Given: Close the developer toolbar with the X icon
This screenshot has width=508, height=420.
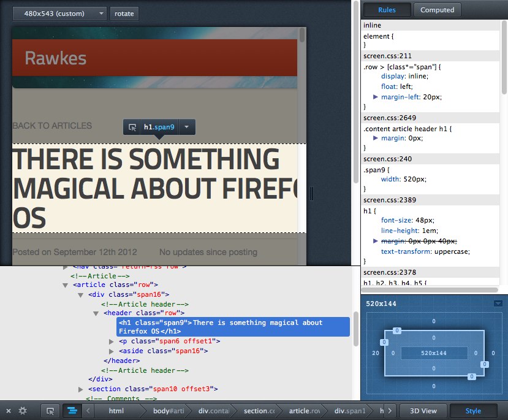Looking at the screenshot, I should [x=9, y=411].
